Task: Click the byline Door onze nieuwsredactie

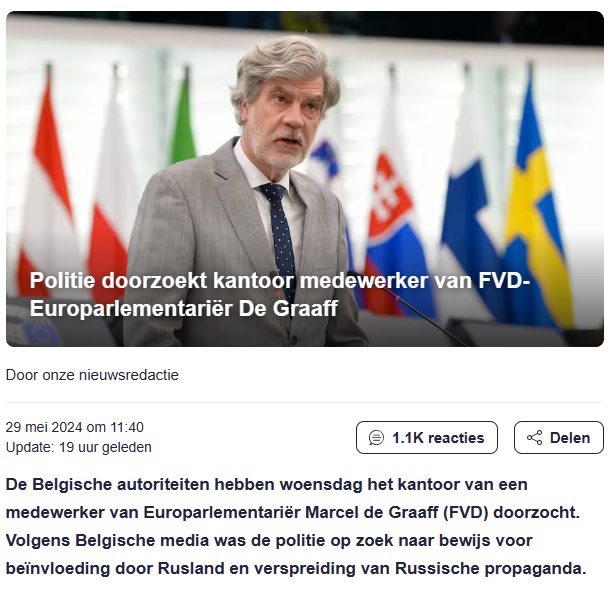Action: pos(92,375)
